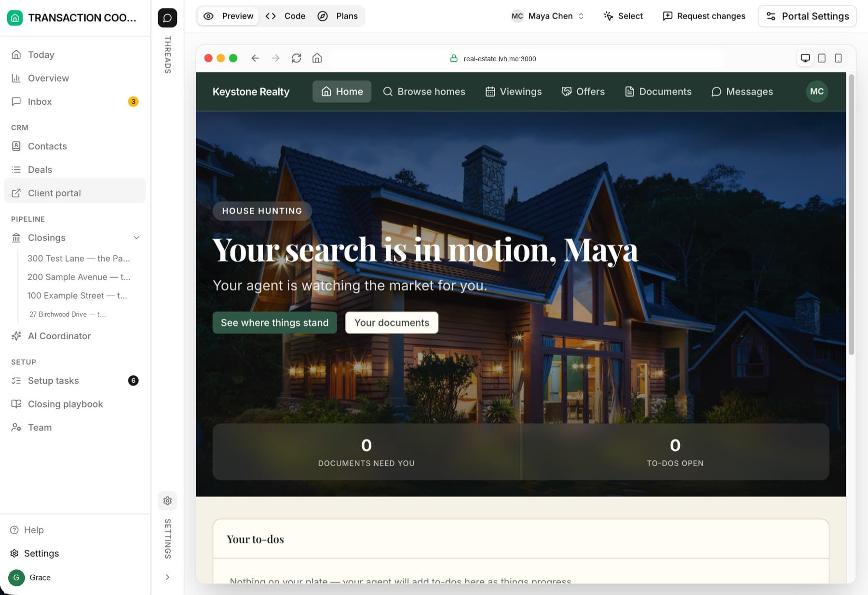Open the Inbox

[x=75, y=101]
